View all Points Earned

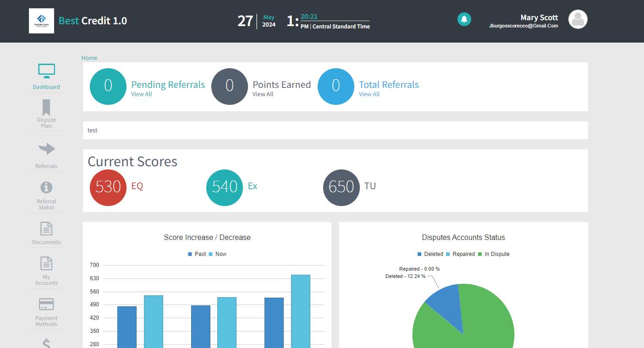coord(263,94)
